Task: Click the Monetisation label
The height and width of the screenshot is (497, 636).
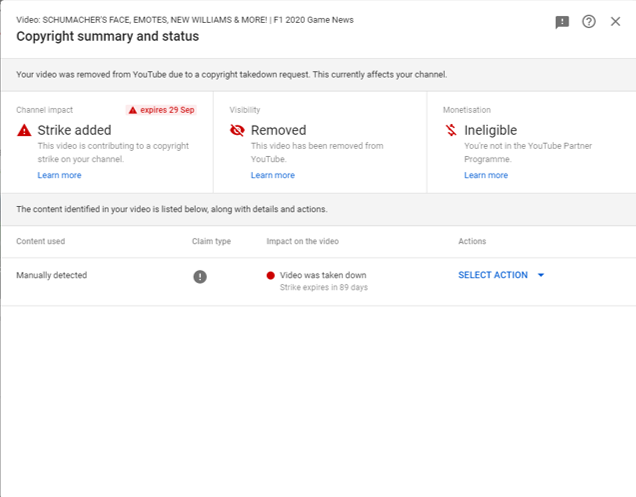Action: click(x=466, y=110)
